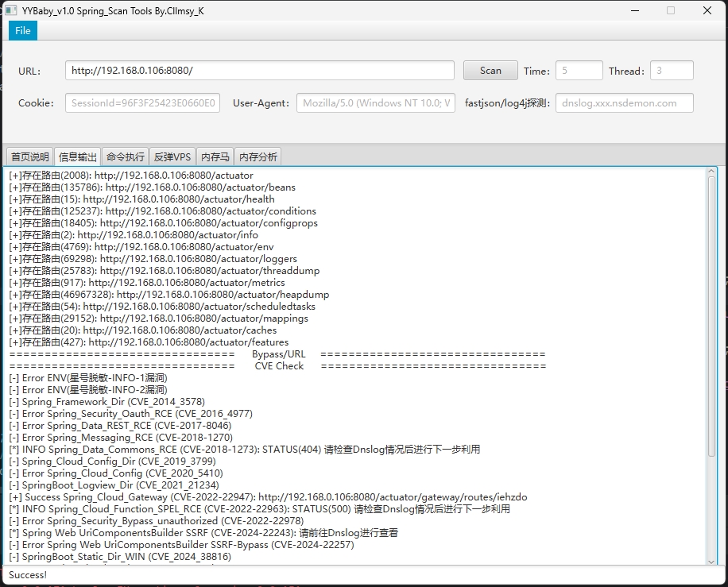
Task: Click the YYBaby app icon in title bar
Action: 11,10
